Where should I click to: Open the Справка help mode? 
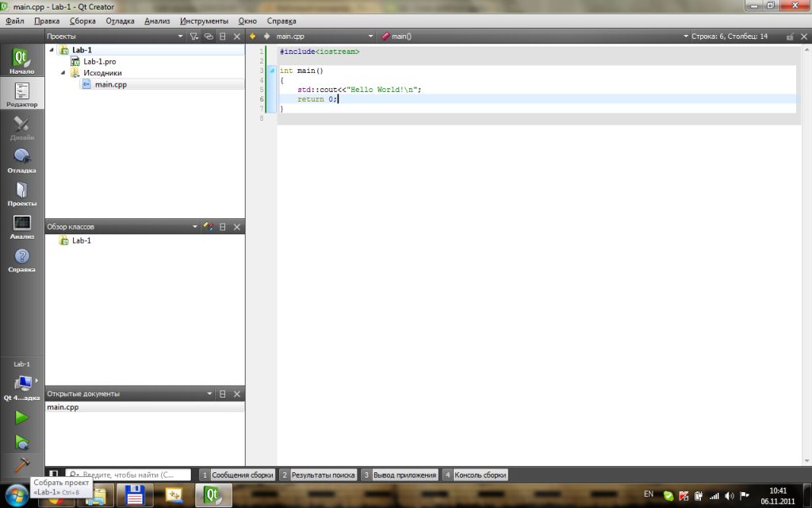(21, 260)
